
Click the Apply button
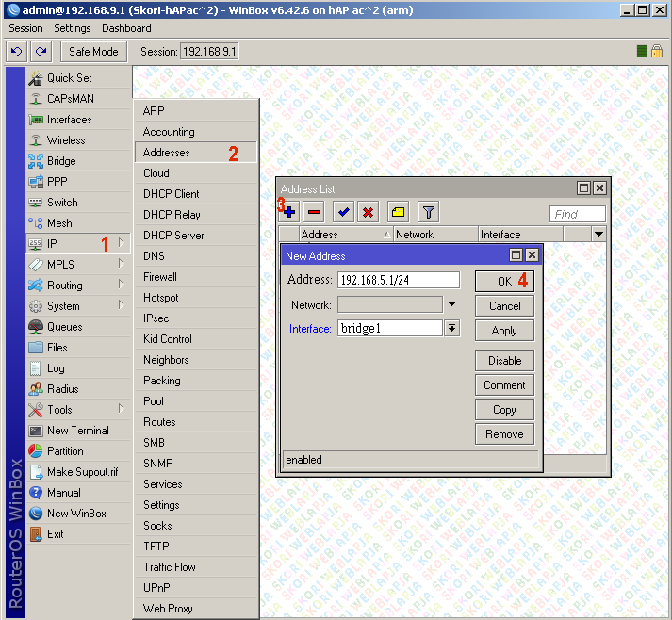point(504,331)
